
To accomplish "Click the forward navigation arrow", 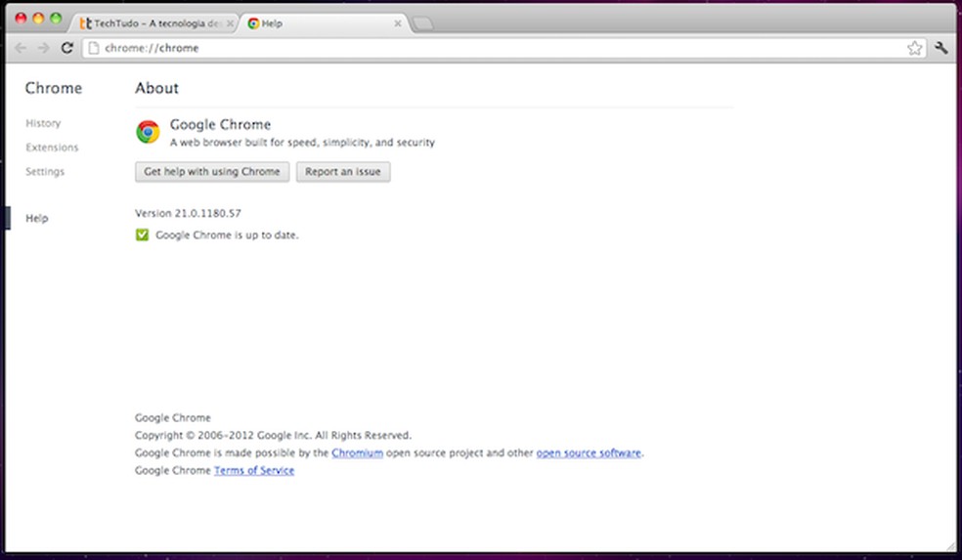I will pyautogui.click(x=44, y=48).
